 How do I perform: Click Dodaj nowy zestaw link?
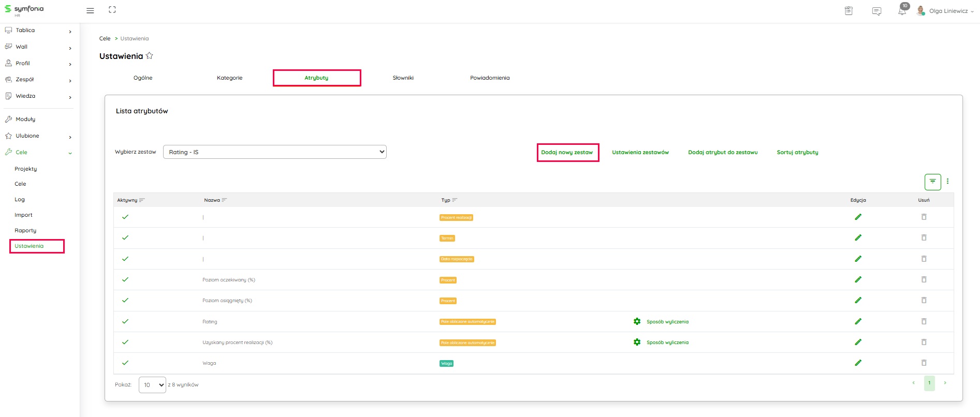pyautogui.click(x=567, y=153)
